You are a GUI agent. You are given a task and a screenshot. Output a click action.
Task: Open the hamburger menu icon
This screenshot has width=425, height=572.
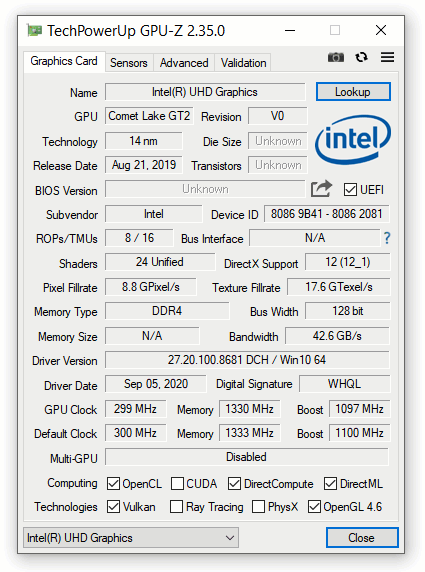(387, 57)
